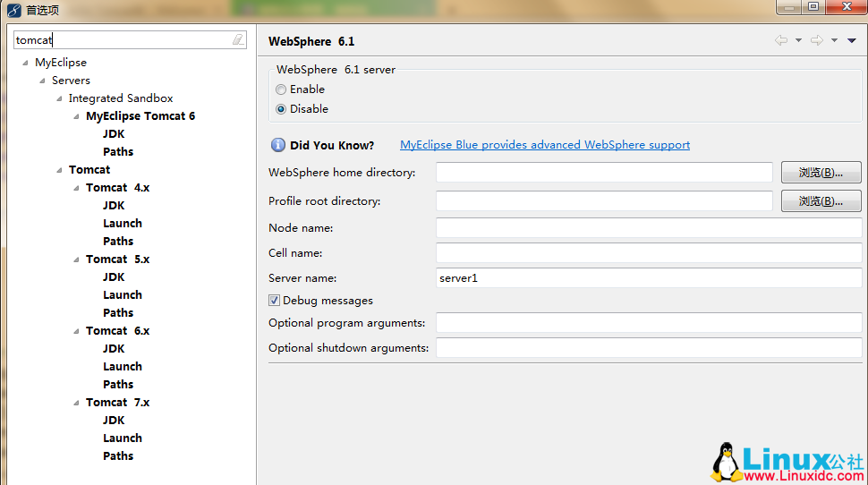Select Paths under Tomcat 5.x

pos(118,313)
